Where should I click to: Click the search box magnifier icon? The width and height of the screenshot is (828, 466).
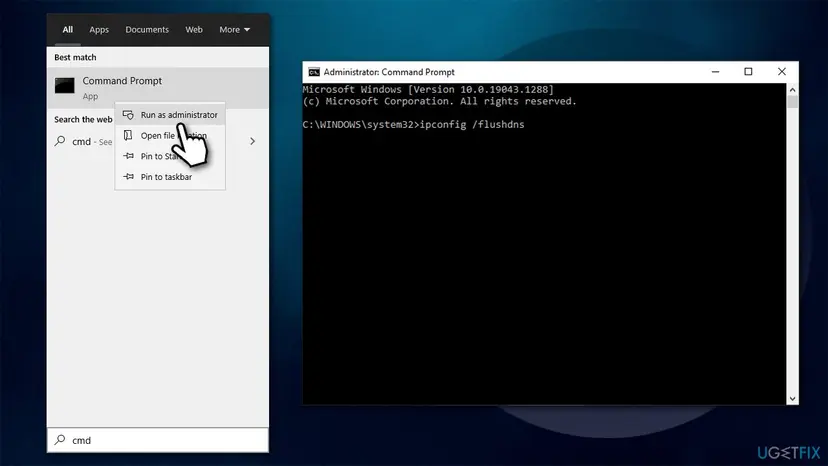tap(60, 440)
